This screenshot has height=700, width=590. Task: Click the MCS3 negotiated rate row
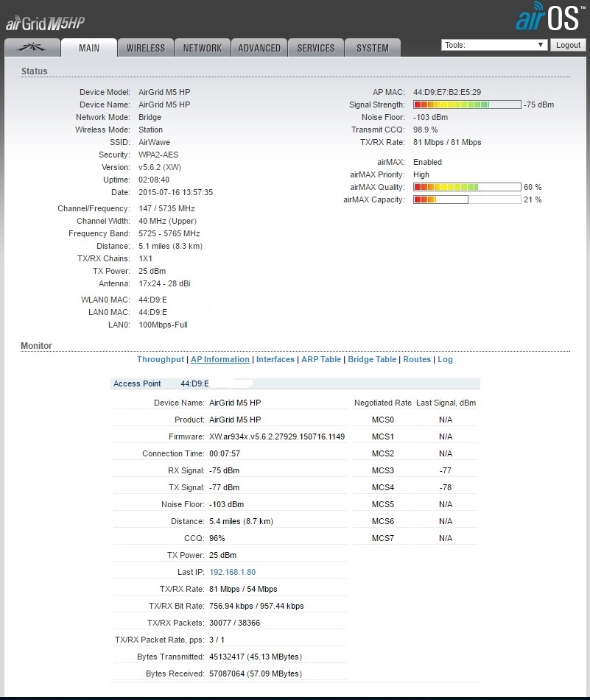(x=383, y=470)
